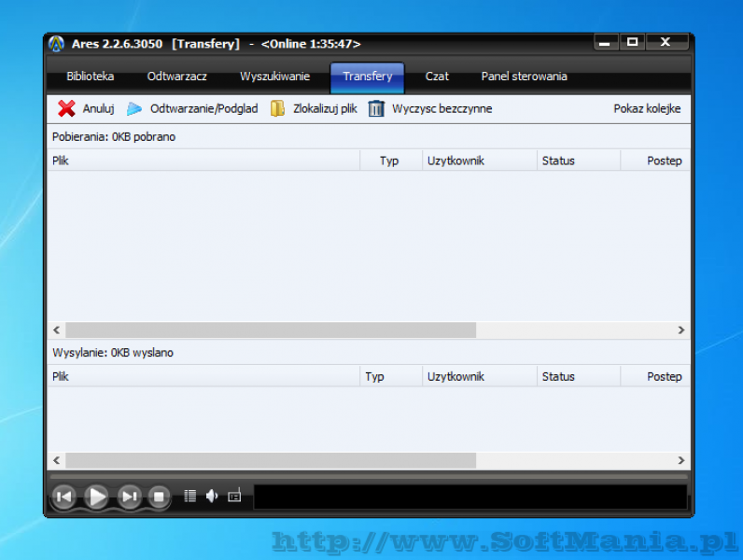Click the uploads horizontal scrollbar thumb
Viewport: 743px width, 560px height.
coord(271,460)
